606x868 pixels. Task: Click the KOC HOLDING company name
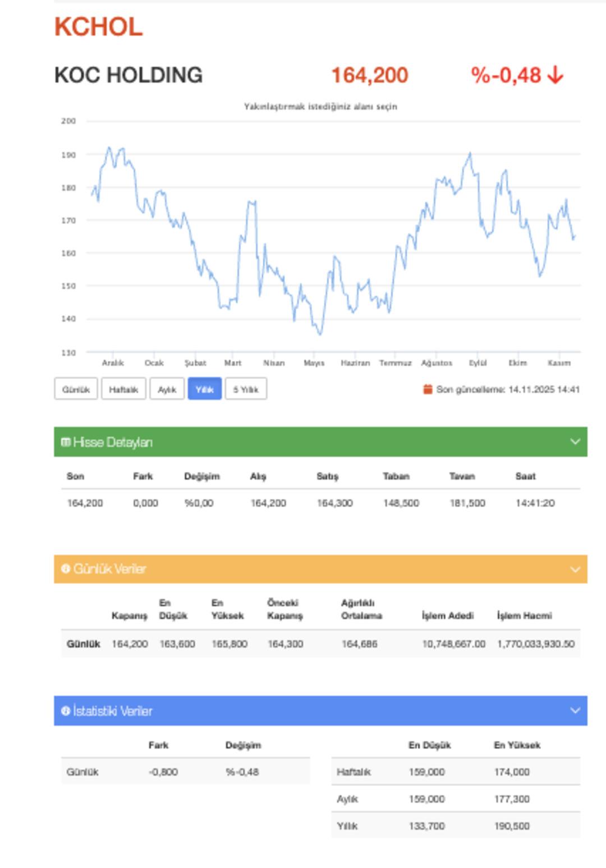point(128,75)
